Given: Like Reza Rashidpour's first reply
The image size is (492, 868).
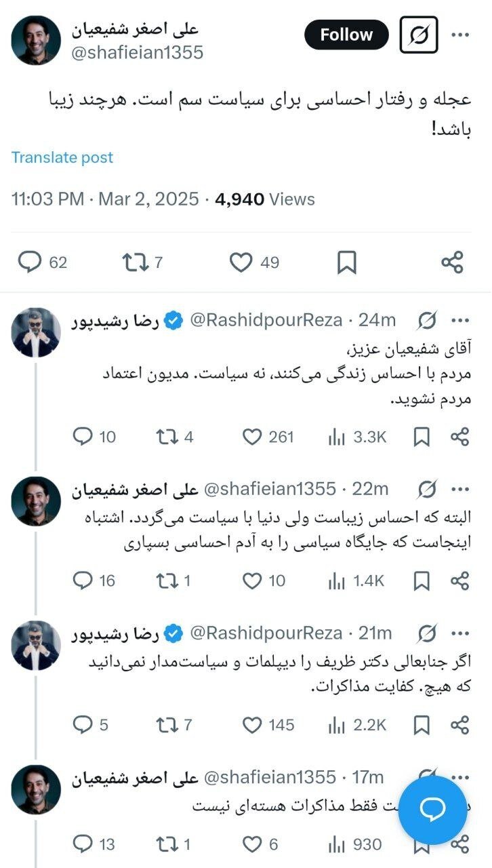Looking at the screenshot, I should (x=251, y=437).
